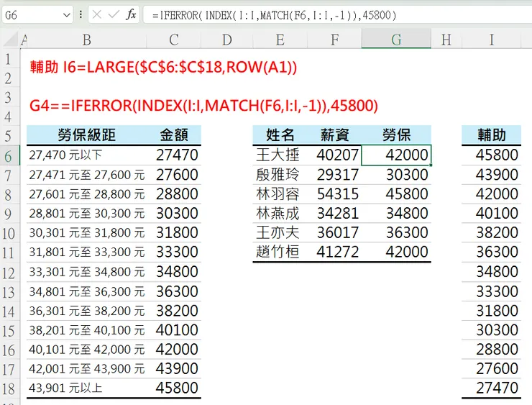
Task: Click 勞保 cell 45800 for 林羽容
Action: [396, 194]
